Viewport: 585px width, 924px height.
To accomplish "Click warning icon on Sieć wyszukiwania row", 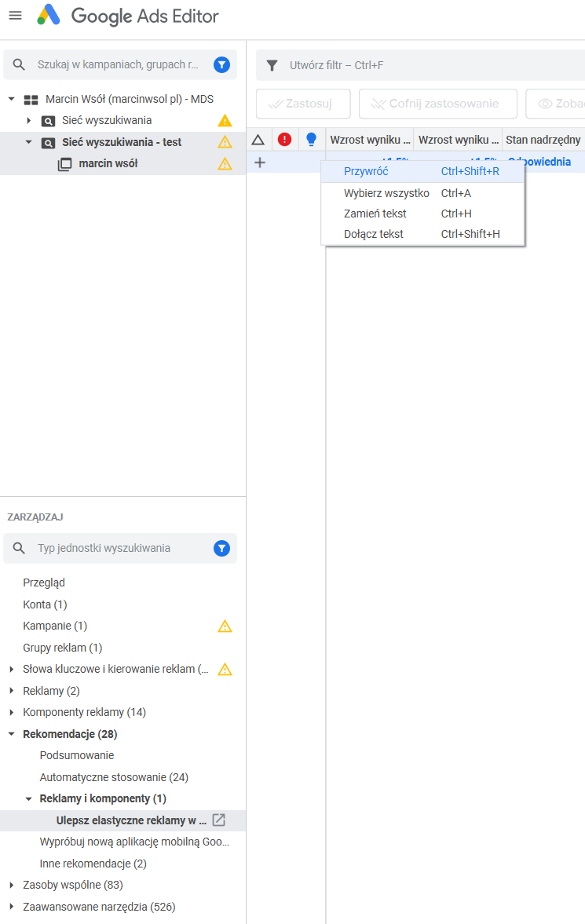I will (x=225, y=121).
